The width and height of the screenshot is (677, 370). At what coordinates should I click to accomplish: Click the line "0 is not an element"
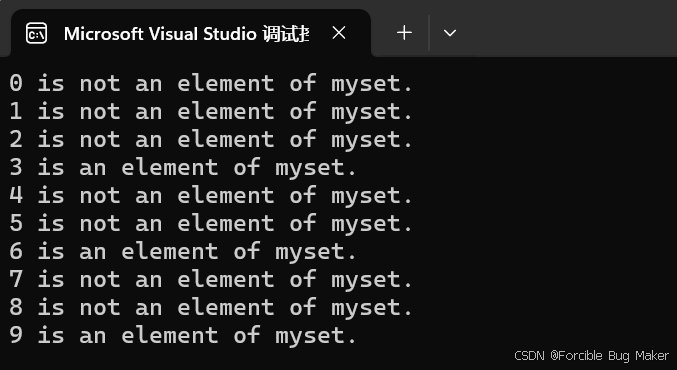[x=211, y=83]
